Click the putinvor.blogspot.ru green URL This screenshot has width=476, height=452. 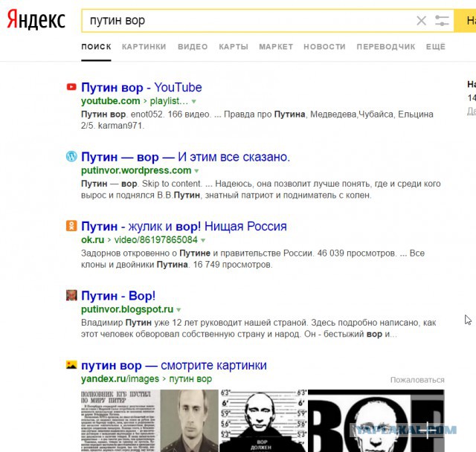[x=127, y=309]
